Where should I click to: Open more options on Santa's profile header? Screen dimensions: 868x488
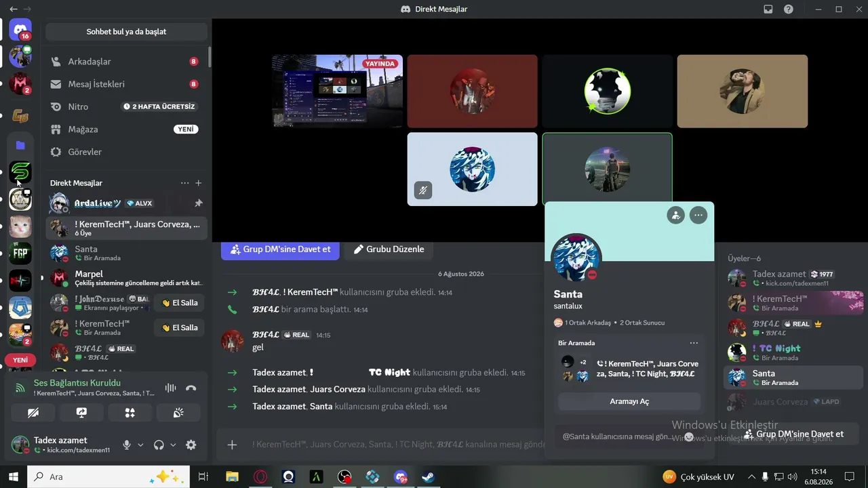click(698, 216)
